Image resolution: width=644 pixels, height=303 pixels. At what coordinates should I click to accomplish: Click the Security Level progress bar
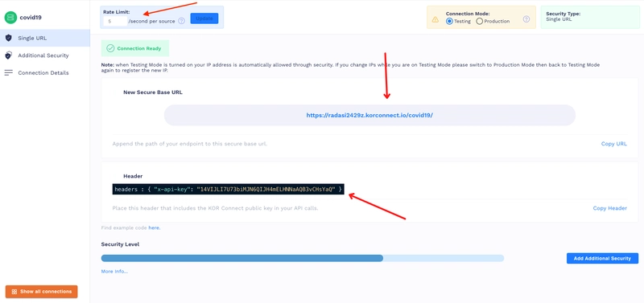pos(303,258)
